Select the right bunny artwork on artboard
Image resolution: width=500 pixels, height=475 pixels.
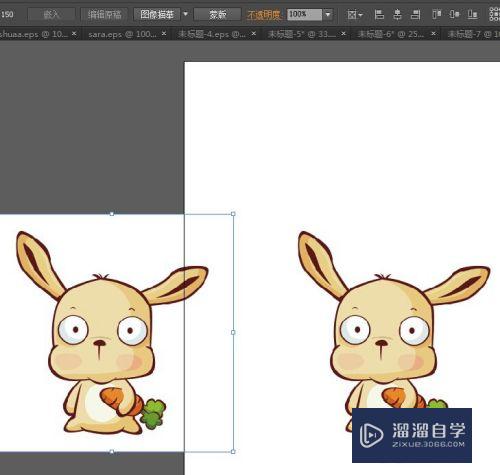click(x=393, y=333)
